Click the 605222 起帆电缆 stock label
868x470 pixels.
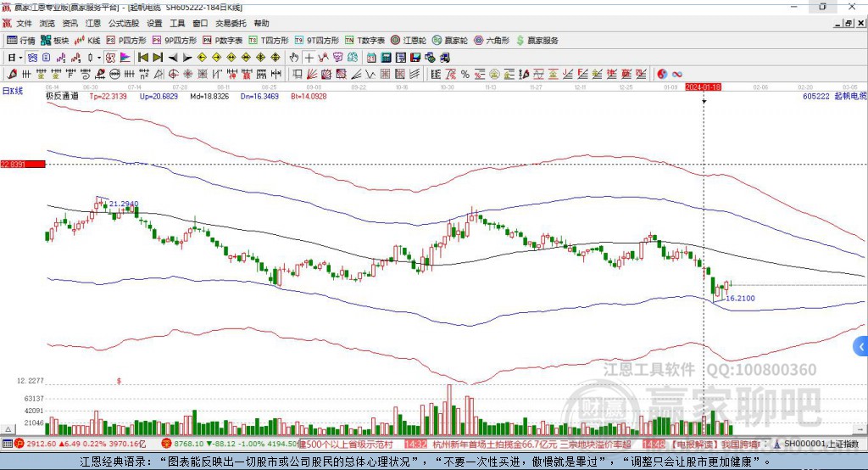pyautogui.click(x=835, y=96)
